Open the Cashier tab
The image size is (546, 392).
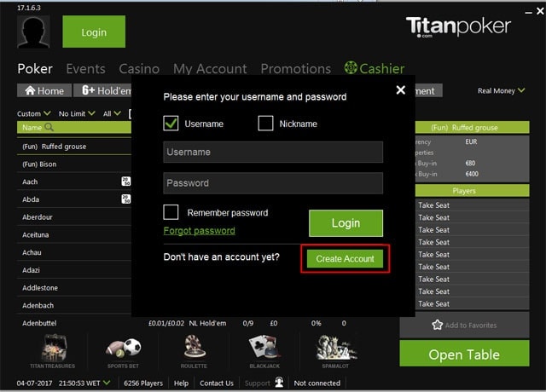(375, 68)
